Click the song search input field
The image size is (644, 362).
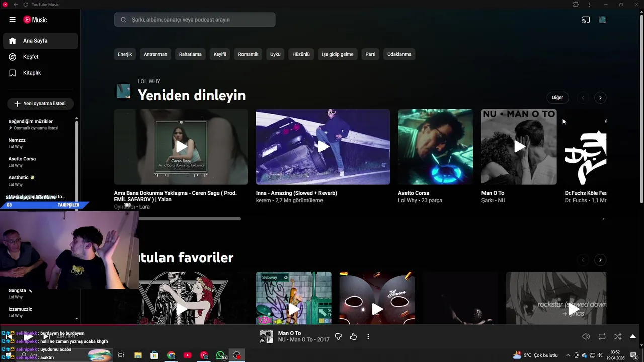point(195,20)
